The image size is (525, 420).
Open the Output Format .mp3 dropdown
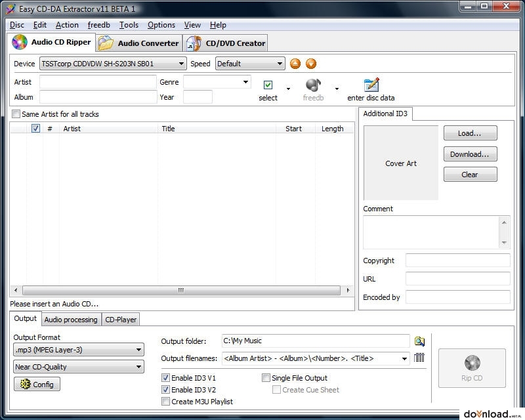(79, 350)
